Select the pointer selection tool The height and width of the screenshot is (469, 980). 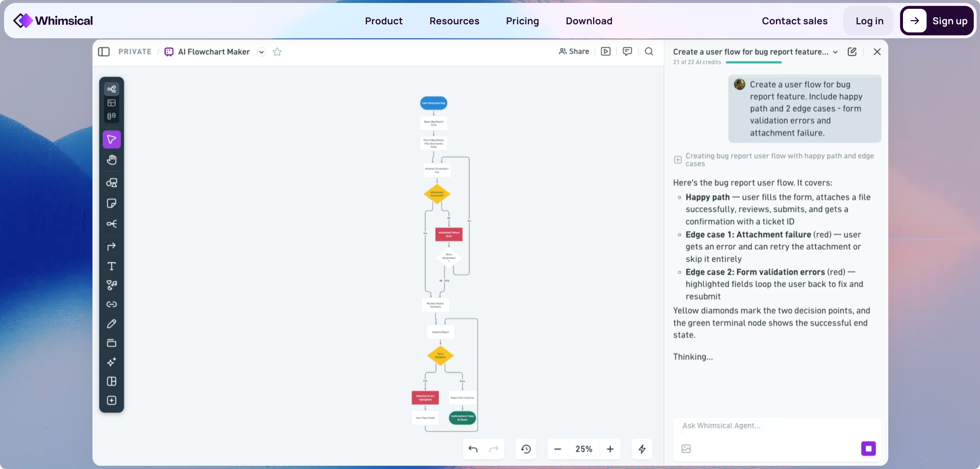(112, 140)
